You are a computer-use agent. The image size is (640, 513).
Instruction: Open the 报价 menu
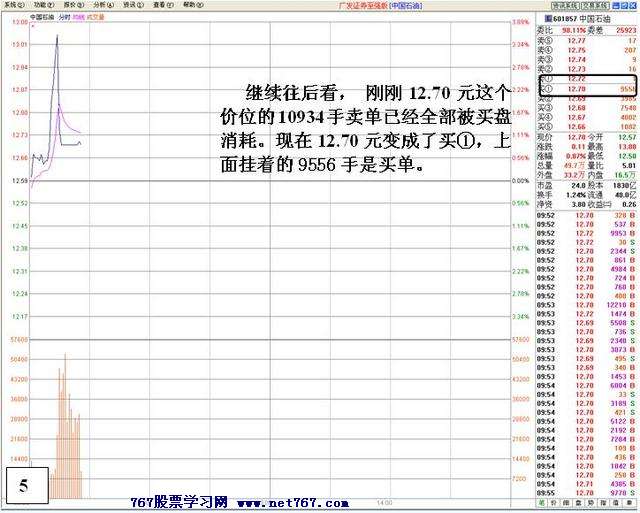[73, 5]
